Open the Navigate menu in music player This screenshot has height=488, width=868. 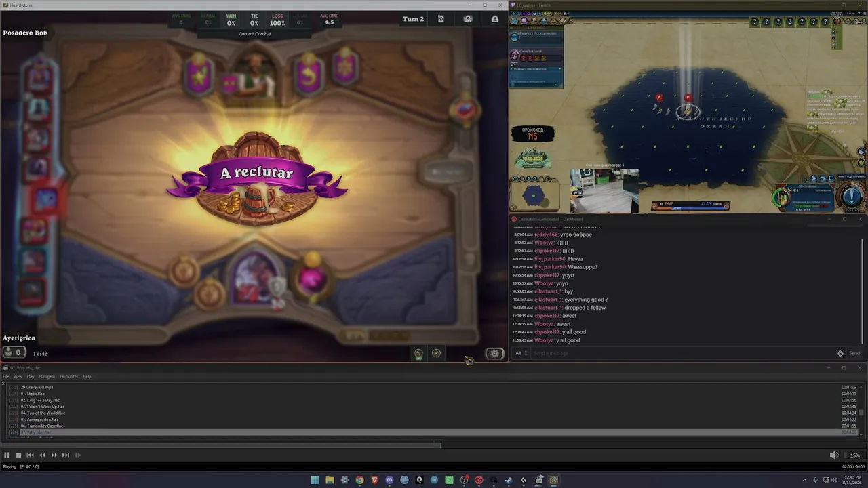point(47,376)
